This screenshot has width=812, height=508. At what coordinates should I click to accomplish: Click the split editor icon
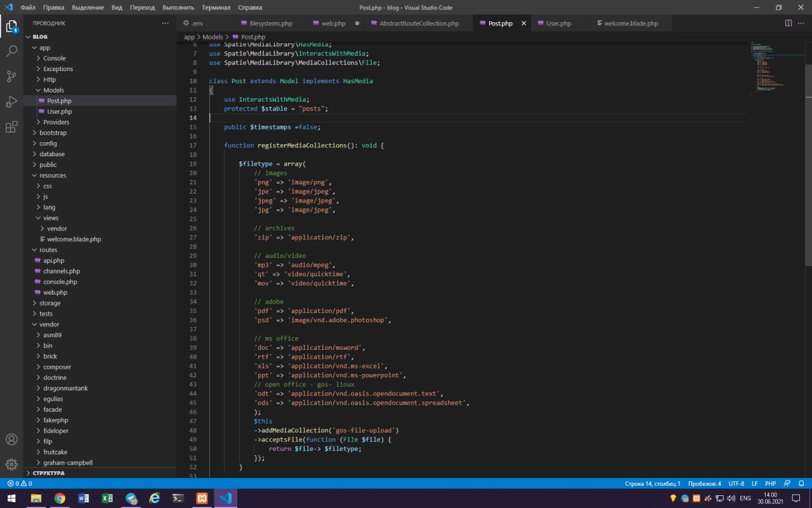coord(789,23)
